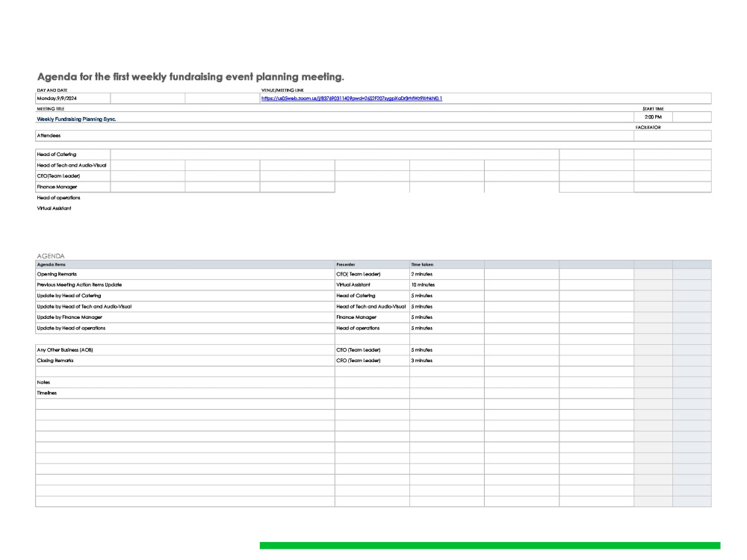Select the 'Timelines' row cell
Image resolution: width=747 pixels, height=560 pixels.
click(185, 393)
